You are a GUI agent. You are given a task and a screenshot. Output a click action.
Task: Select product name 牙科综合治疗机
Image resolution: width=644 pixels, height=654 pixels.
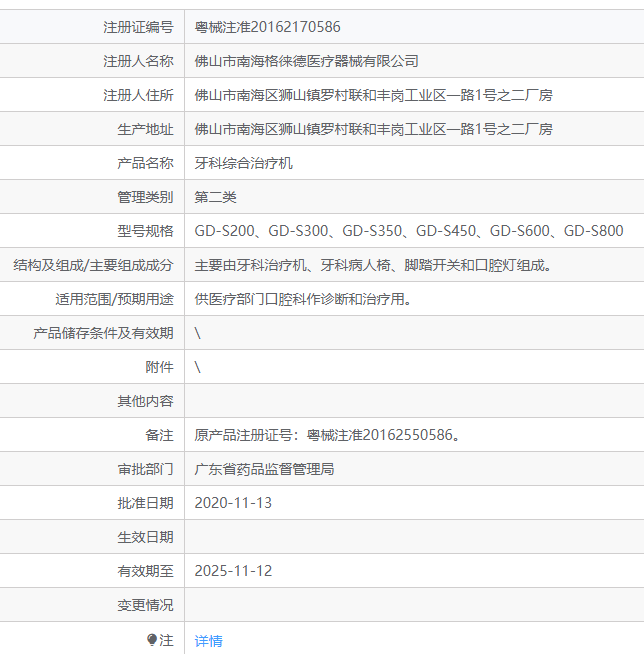244,163
